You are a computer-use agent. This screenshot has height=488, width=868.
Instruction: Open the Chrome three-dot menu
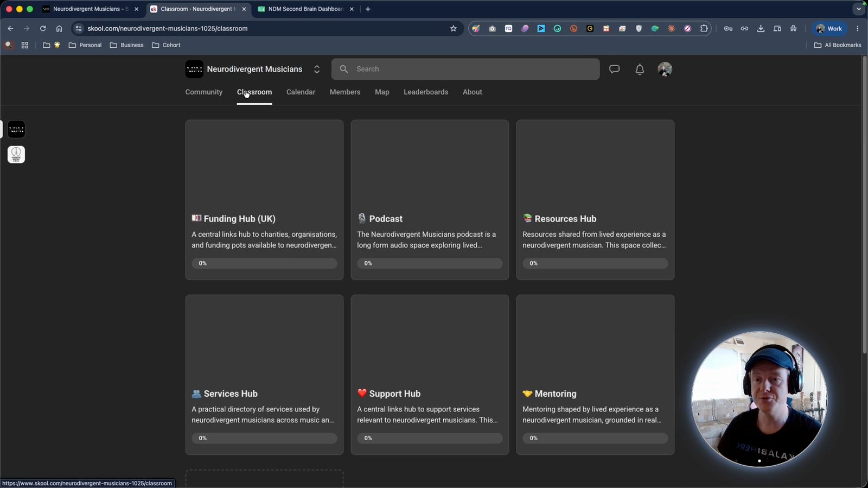(x=858, y=29)
